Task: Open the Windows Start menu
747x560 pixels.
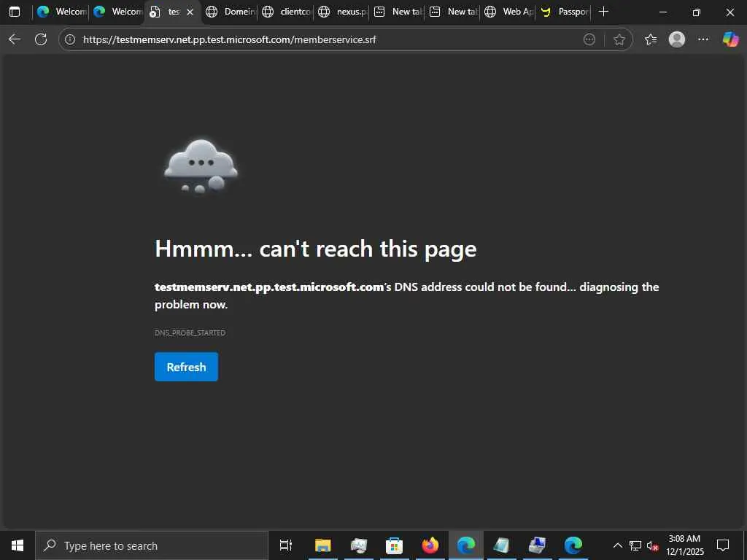Action: tap(18, 545)
